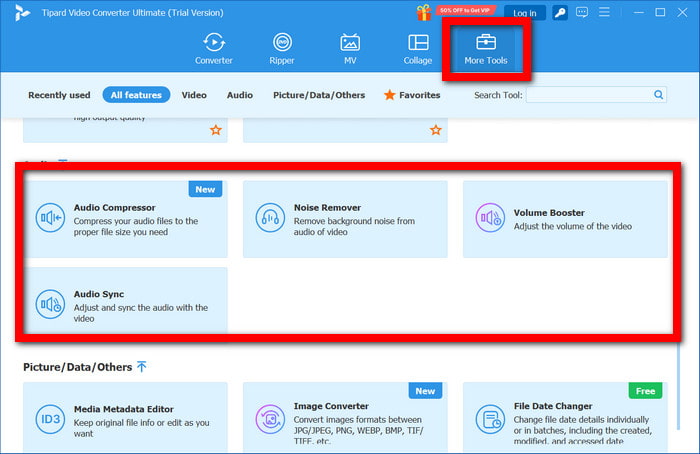
Task: Click the Audio Sync icon
Action: (50, 304)
